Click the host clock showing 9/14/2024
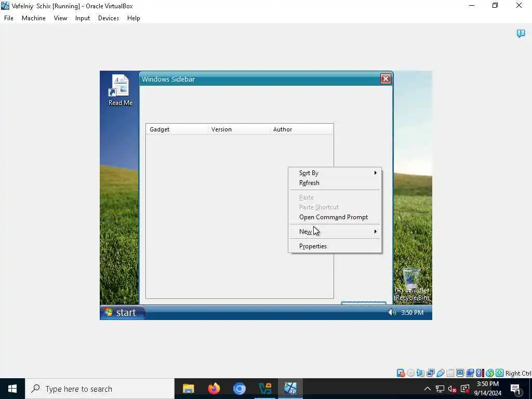The width and height of the screenshot is (532, 399). pos(487,389)
